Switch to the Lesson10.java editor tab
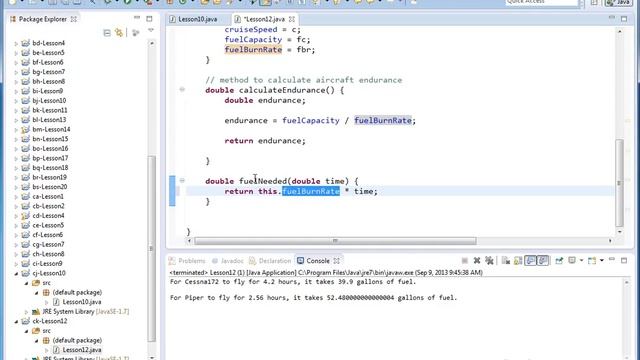 (x=193, y=19)
